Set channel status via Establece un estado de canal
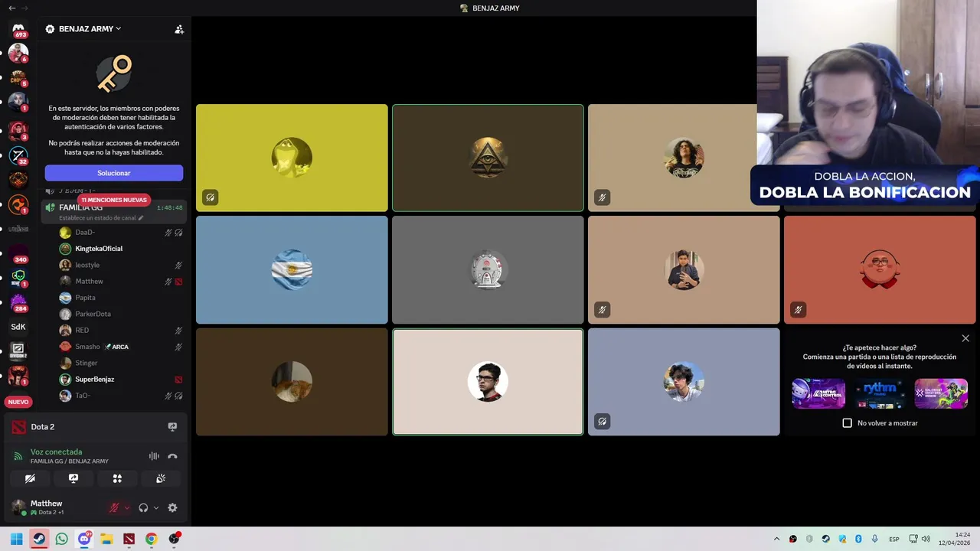Screen dimensions: 980x551 101,218
